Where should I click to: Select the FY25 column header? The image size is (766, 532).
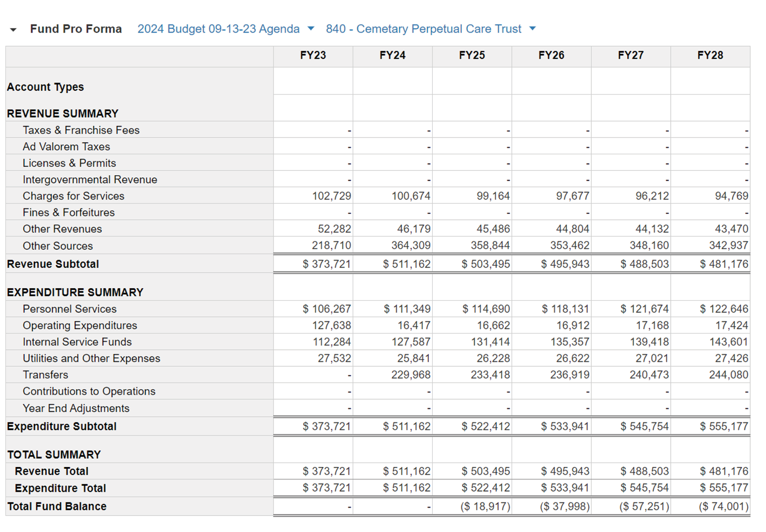click(472, 55)
